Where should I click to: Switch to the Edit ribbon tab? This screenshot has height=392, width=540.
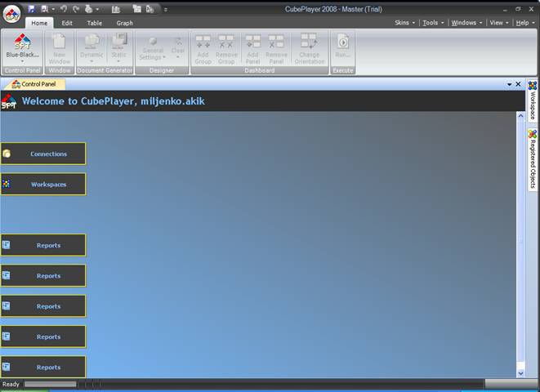coord(67,23)
